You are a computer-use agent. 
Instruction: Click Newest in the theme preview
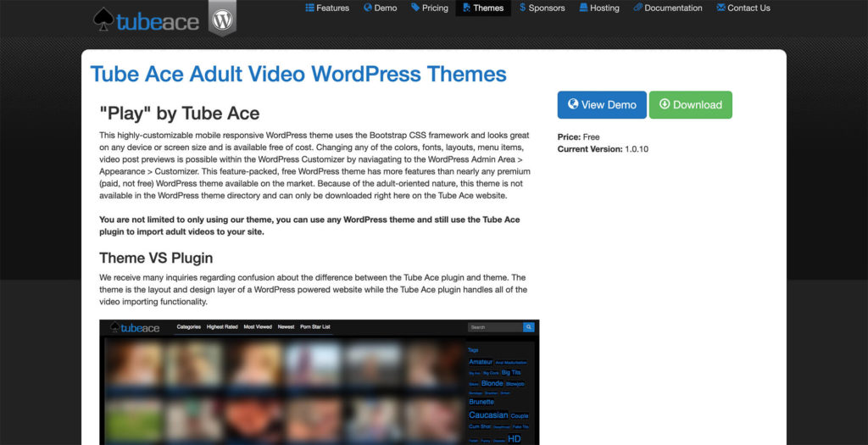286,327
